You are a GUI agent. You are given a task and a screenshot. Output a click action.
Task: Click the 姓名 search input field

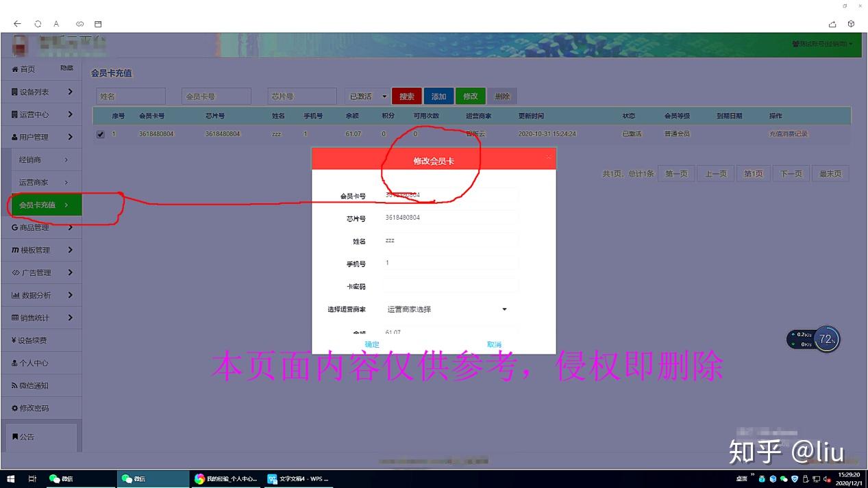130,97
